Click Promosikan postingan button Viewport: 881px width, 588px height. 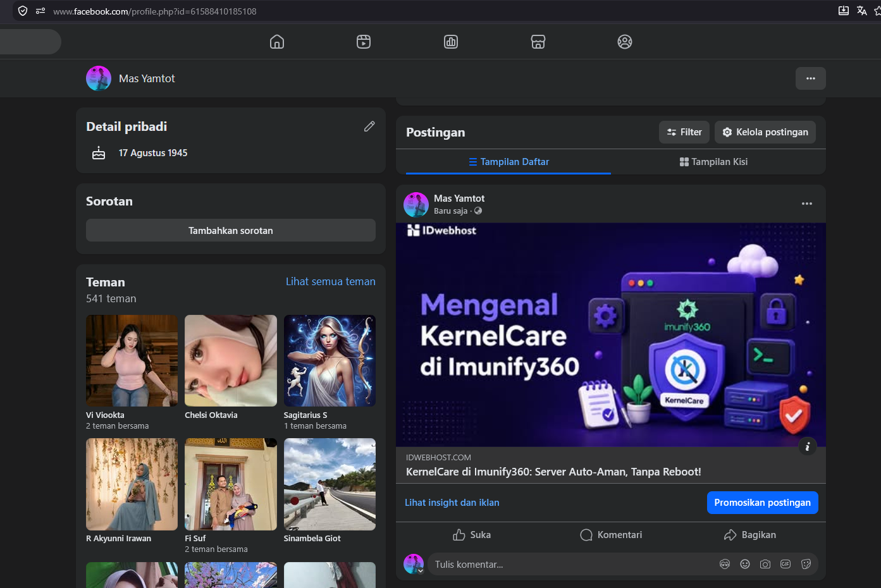pyautogui.click(x=763, y=503)
